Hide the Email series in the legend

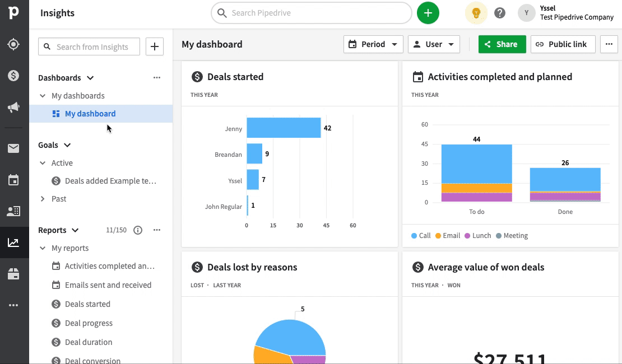click(x=447, y=235)
